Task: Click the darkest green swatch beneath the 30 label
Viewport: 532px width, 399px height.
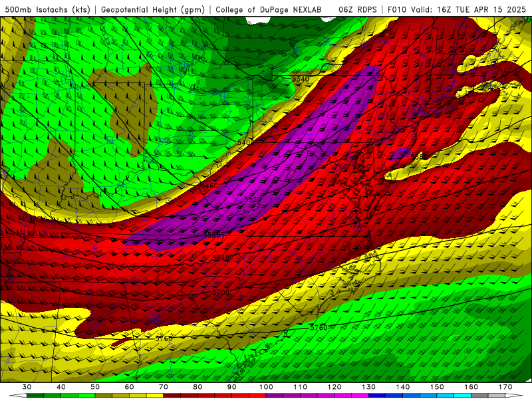Action: [35, 396]
